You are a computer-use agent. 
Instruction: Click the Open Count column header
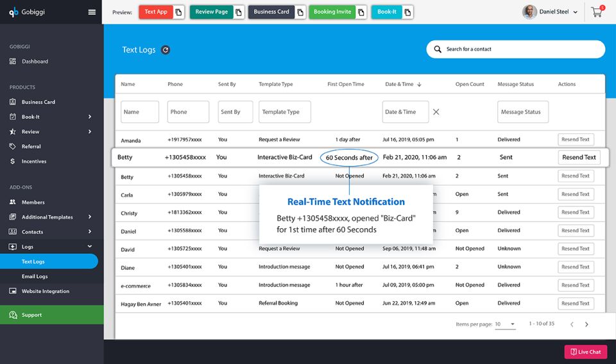(470, 85)
